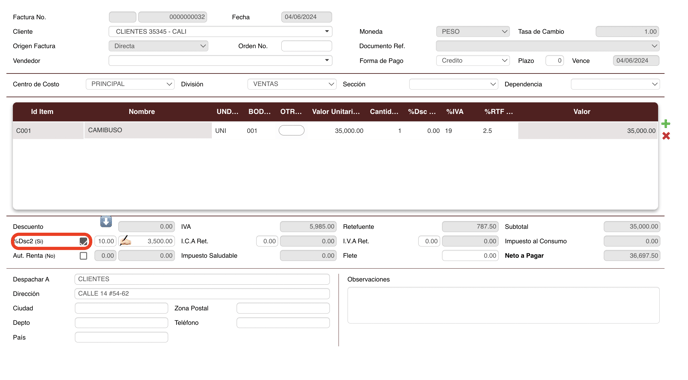Viewport: 688px width, 380px height.
Task: Click the red X delete-item icon
Action: pos(666,136)
